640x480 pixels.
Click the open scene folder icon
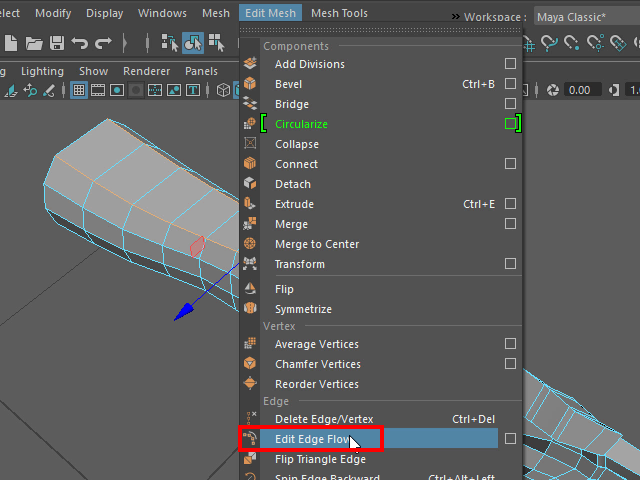[35, 43]
